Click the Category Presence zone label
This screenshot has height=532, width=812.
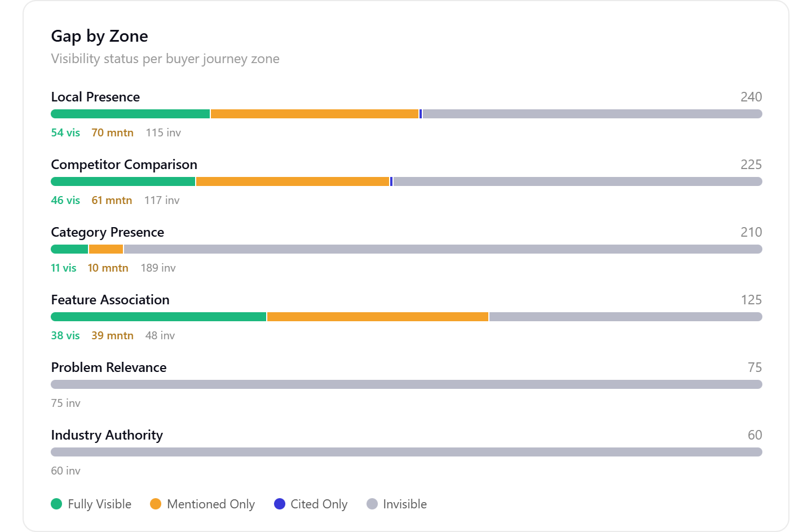pyautogui.click(x=107, y=232)
